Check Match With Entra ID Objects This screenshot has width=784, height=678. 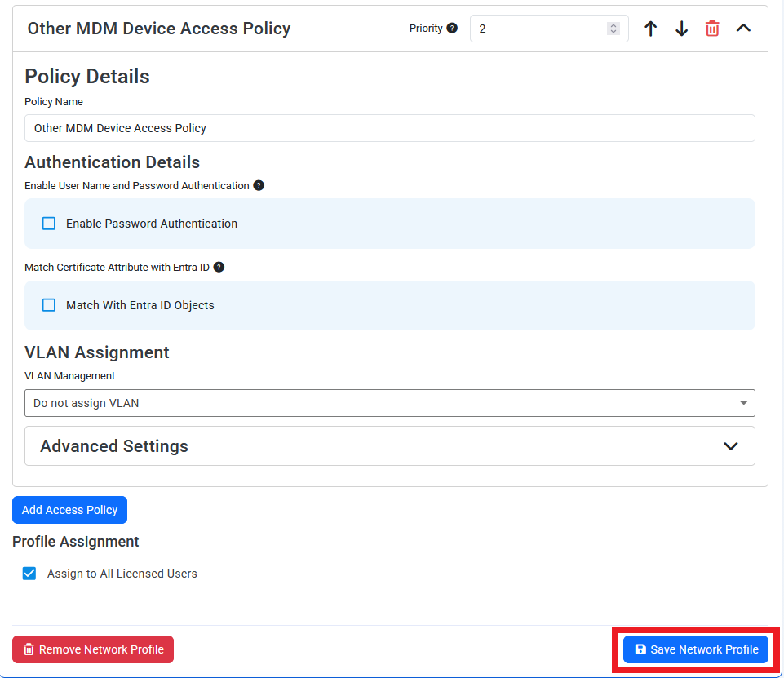point(48,305)
